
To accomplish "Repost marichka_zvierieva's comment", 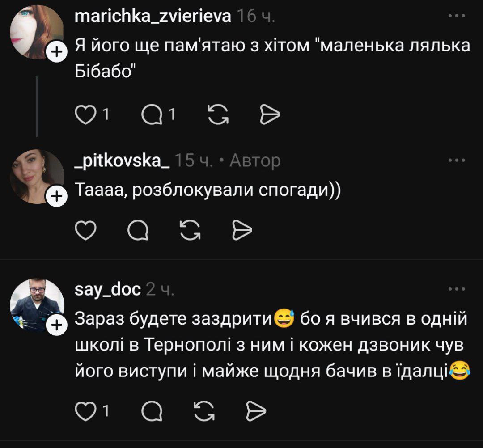I will [x=217, y=115].
